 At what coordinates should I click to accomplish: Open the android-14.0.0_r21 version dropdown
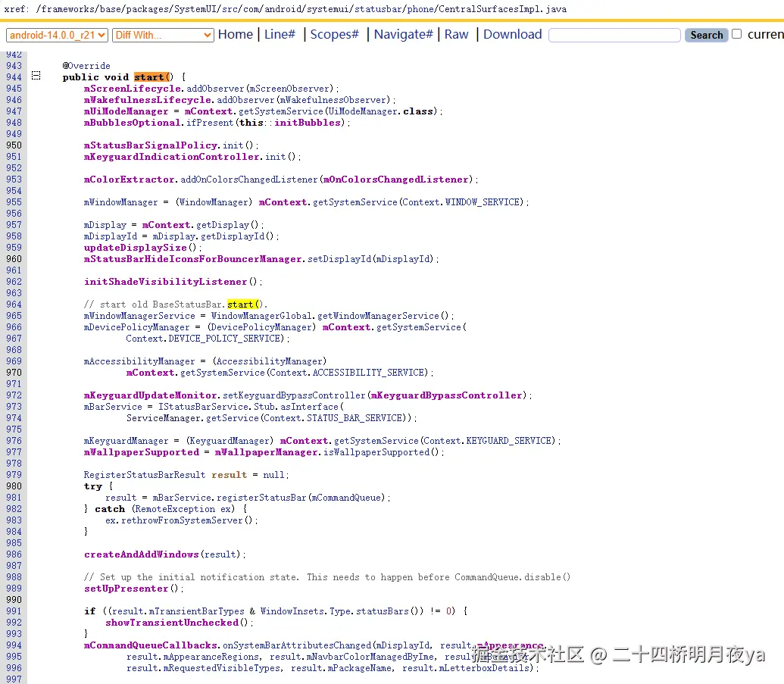[x=56, y=35]
